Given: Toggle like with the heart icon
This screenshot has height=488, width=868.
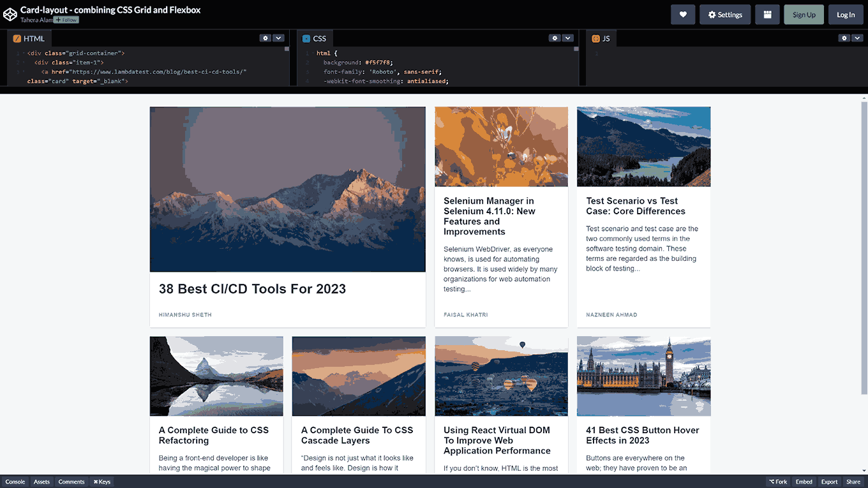Looking at the screenshot, I should [x=683, y=14].
